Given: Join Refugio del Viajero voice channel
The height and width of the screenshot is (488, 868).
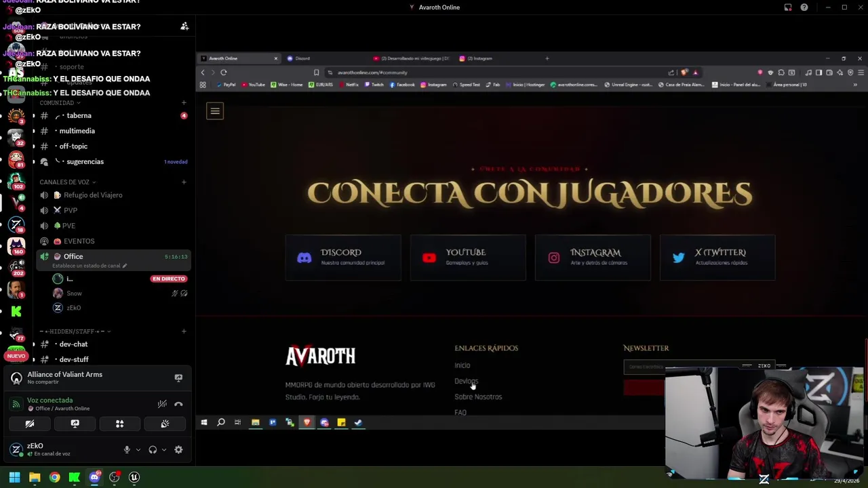Looking at the screenshot, I should click(113, 195).
